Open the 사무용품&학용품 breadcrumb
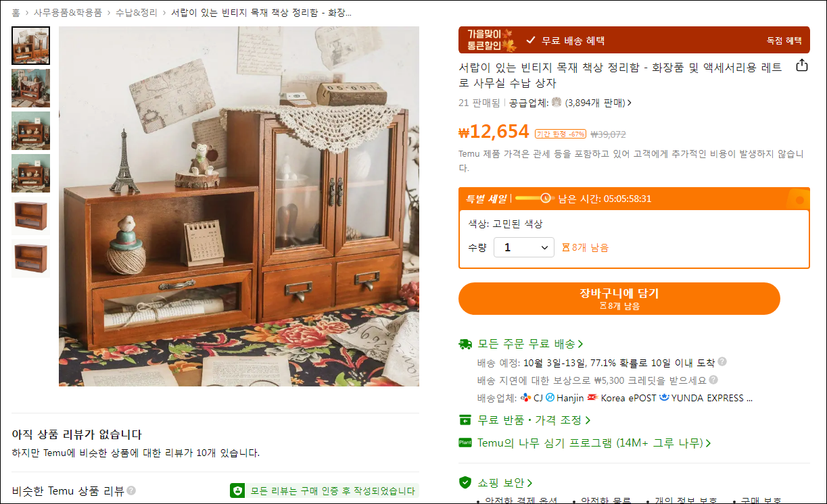827x504 pixels. pos(68,13)
